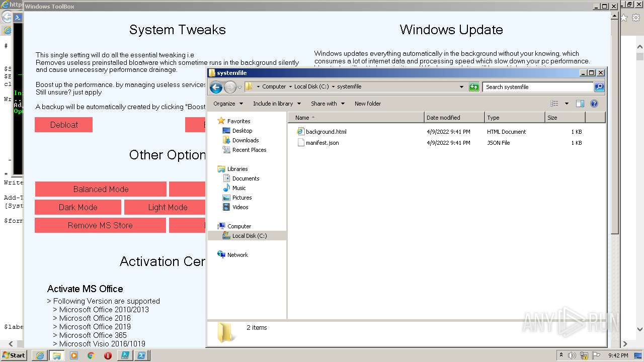644x362 pixels.
Task: Select Local Disk (C:) in address breadcrumb
Action: (311, 86)
